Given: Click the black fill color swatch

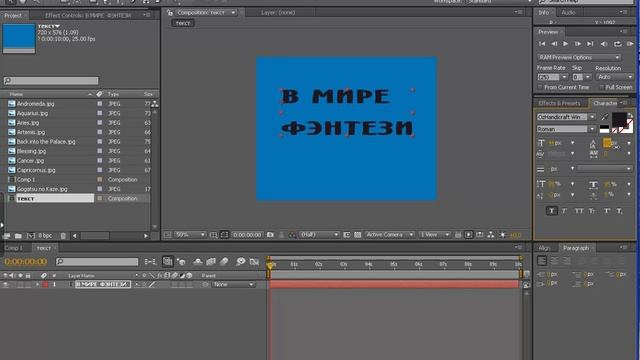Looking at the screenshot, I should tap(619, 120).
